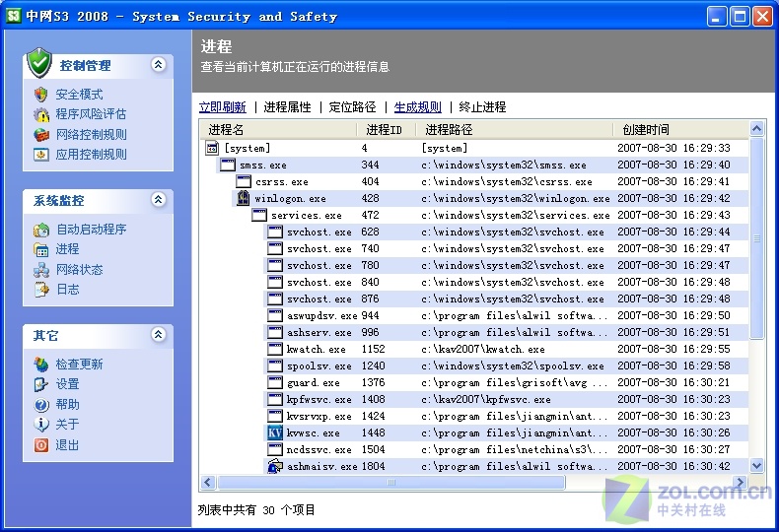The image size is (779, 532).
Task: Collapse the 系统监控 panel
Action: (158, 199)
